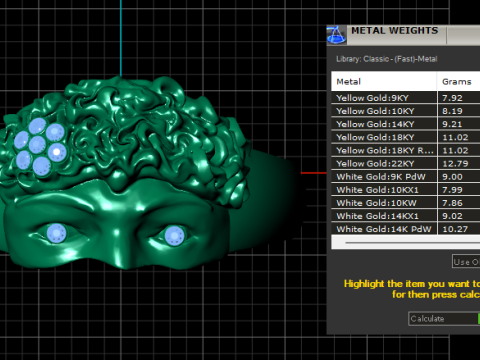
Task: Select the White Gold:14KX1 row
Action: click(406, 216)
